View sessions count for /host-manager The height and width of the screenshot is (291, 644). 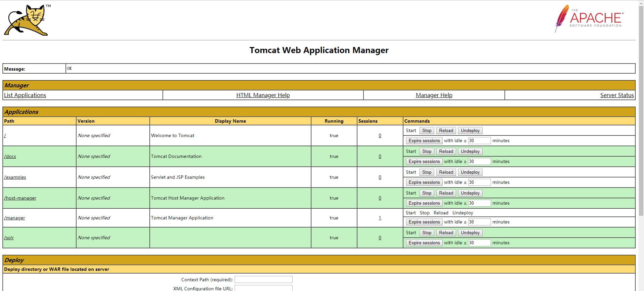pyautogui.click(x=380, y=198)
